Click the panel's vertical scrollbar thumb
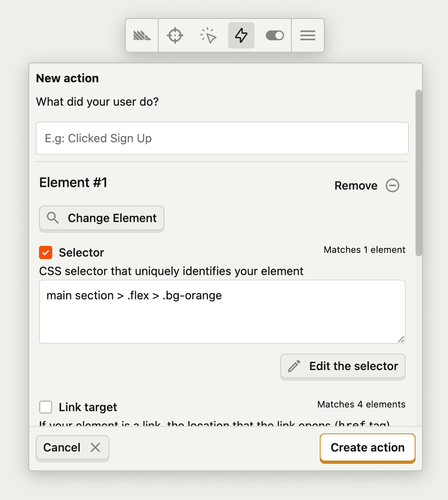This screenshot has width=448, height=500. tap(419, 173)
